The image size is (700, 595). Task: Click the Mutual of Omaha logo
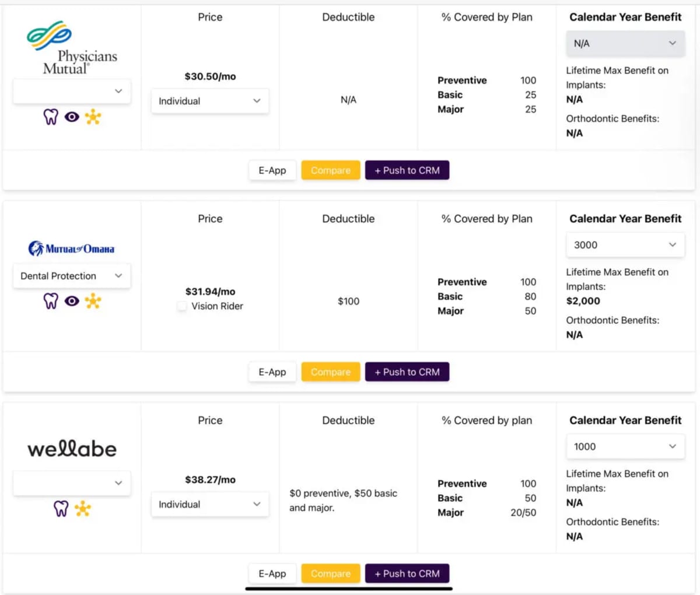coord(72,249)
